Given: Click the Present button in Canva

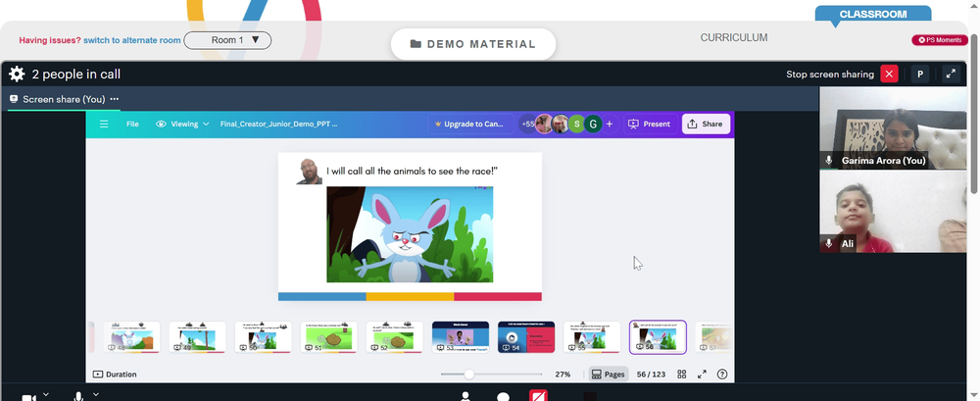Looking at the screenshot, I should tap(650, 124).
